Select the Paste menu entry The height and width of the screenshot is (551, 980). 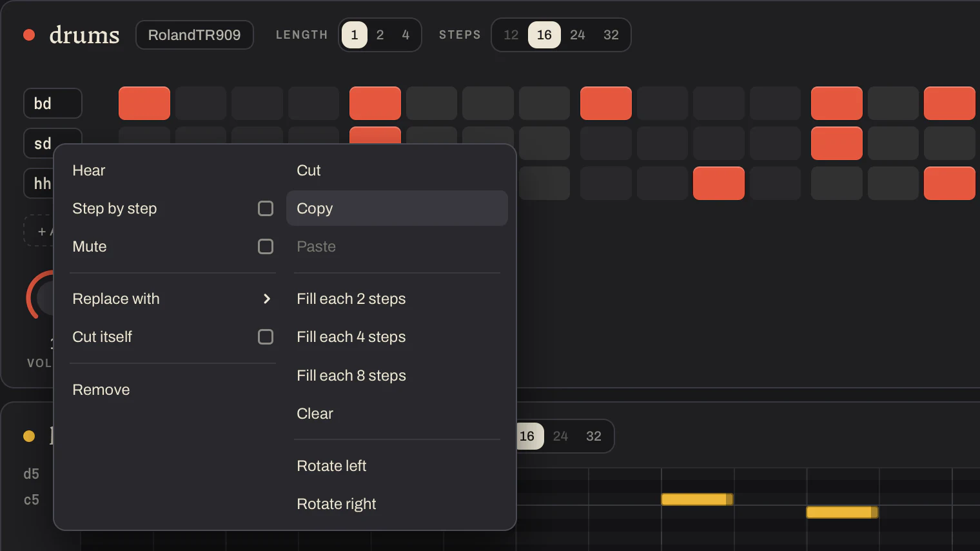(316, 246)
